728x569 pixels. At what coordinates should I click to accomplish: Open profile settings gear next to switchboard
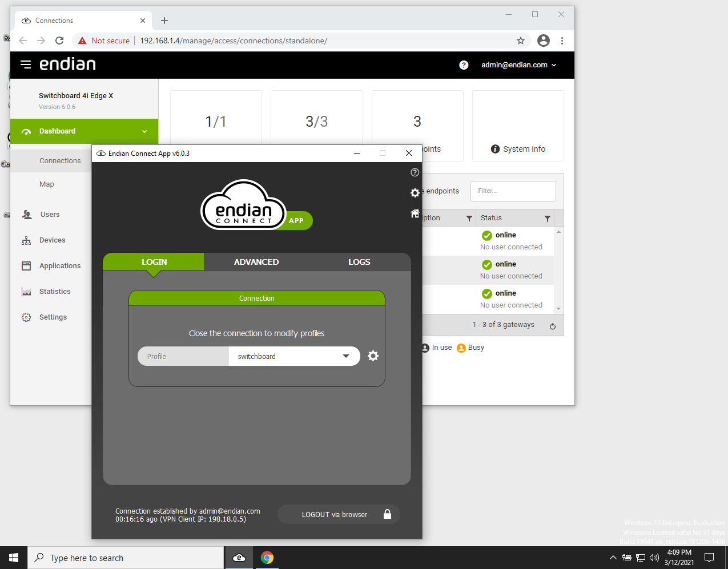coord(373,356)
